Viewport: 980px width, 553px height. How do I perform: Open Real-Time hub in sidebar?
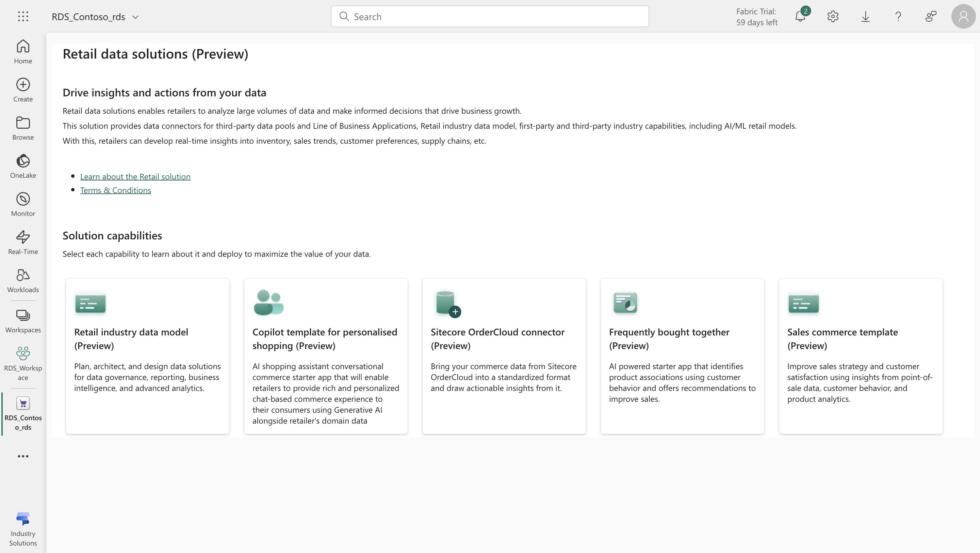[x=23, y=242]
